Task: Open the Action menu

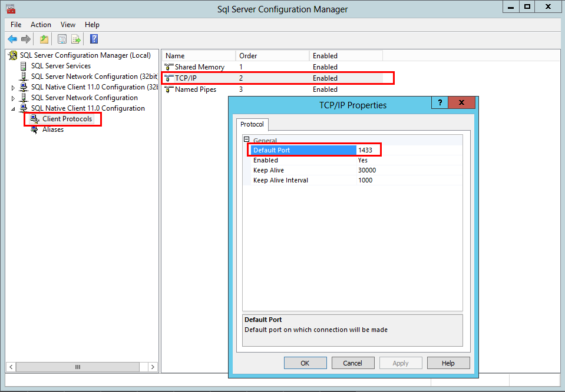Action: [41, 25]
